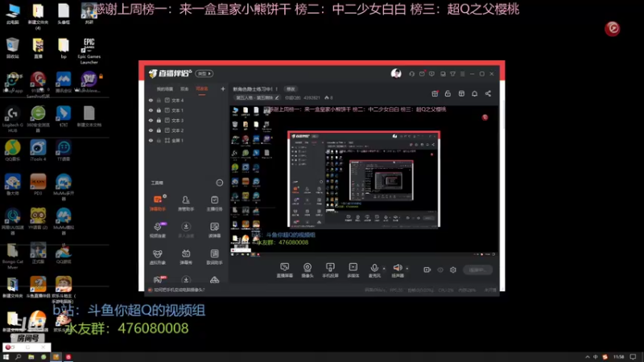Open the 虚拟形象 tool
The width and height of the screenshot is (644, 362).
[158, 257]
